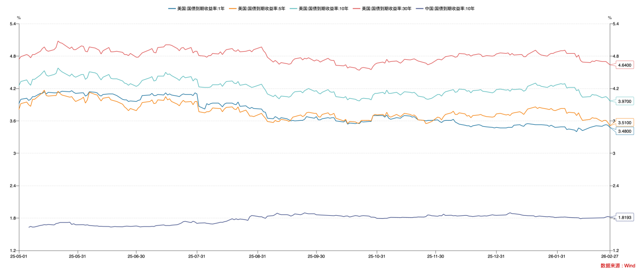Click the 25-10-31 x-axis date label
The width and height of the screenshot is (644, 273).
(x=376, y=256)
